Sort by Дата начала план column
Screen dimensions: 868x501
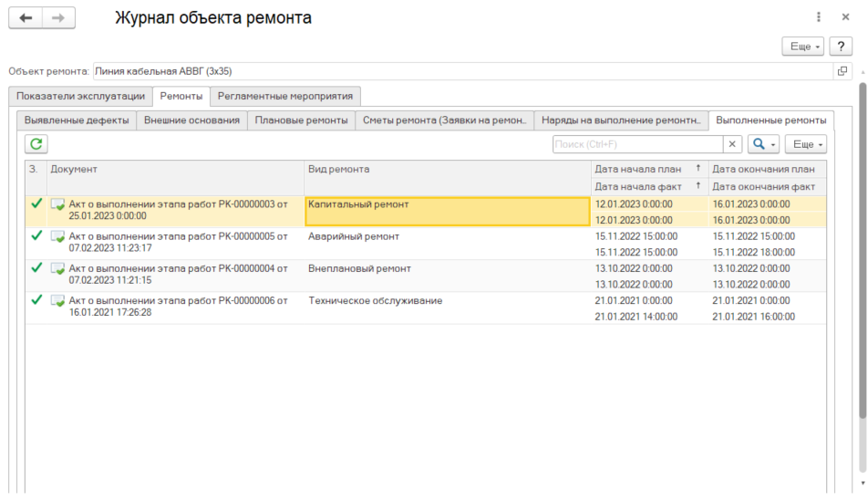pyautogui.click(x=649, y=169)
